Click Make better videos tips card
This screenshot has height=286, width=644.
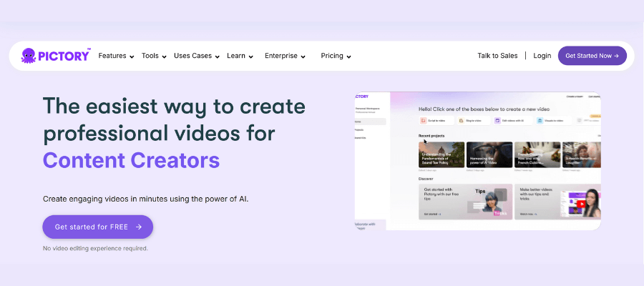click(x=557, y=202)
